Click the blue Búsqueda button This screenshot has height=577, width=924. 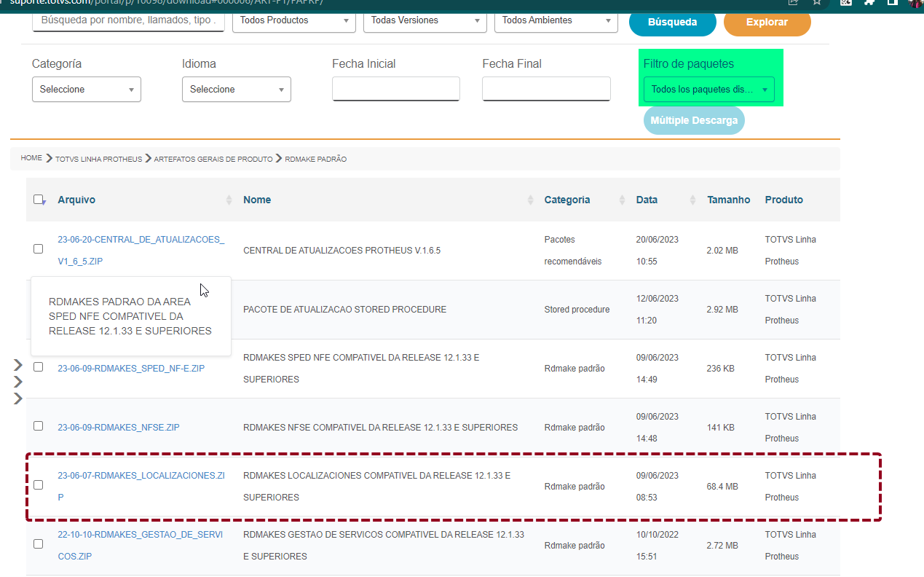pyautogui.click(x=673, y=22)
